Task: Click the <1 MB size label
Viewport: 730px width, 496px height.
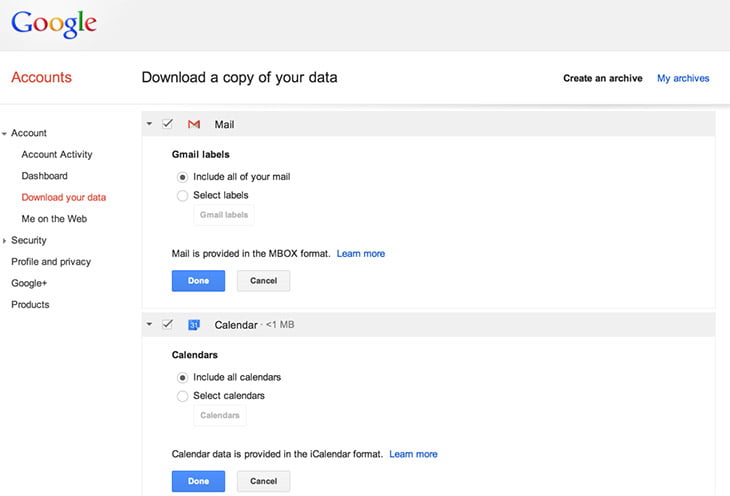Action: [x=280, y=325]
